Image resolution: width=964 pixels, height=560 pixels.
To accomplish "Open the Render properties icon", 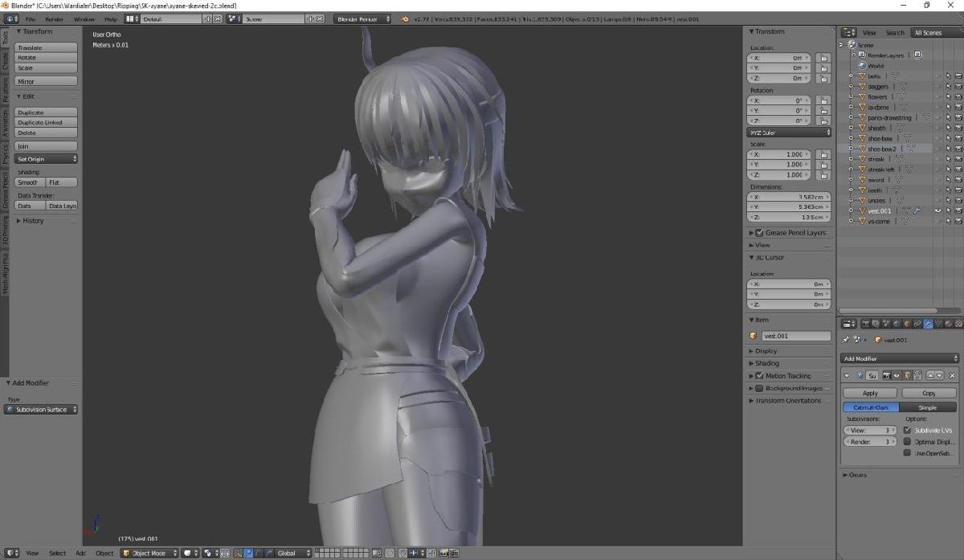I will point(866,324).
